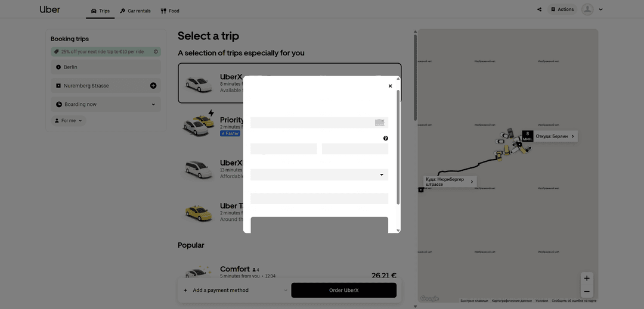Click the Berlin pickup location field
The image size is (644, 309).
pyautogui.click(x=106, y=67)
